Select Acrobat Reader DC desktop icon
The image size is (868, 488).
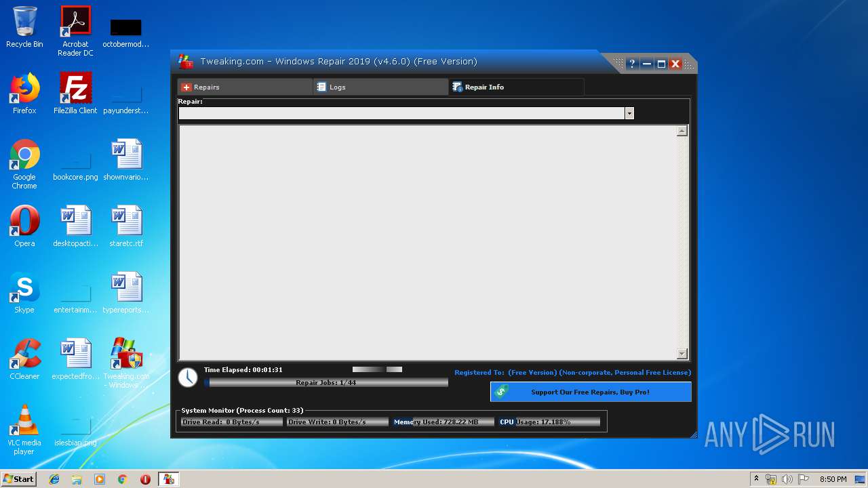point(75,31)
